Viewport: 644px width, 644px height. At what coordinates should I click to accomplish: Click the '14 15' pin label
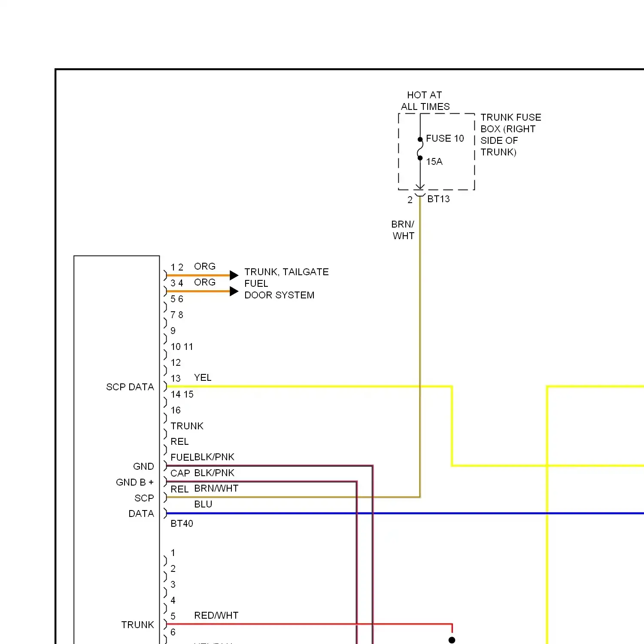point(182,394)
